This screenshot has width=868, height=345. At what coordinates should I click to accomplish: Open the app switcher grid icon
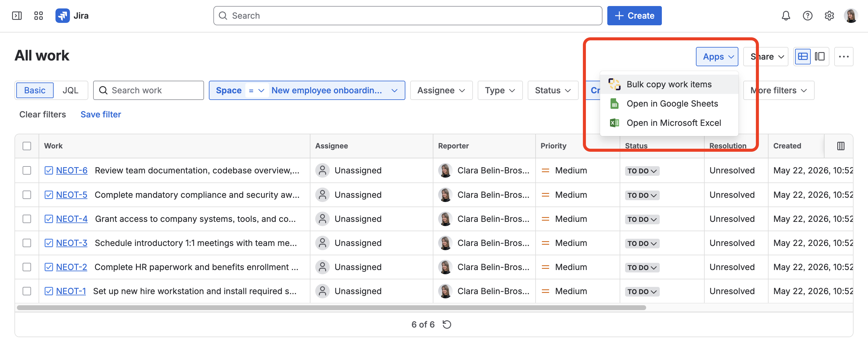[38, 15]
